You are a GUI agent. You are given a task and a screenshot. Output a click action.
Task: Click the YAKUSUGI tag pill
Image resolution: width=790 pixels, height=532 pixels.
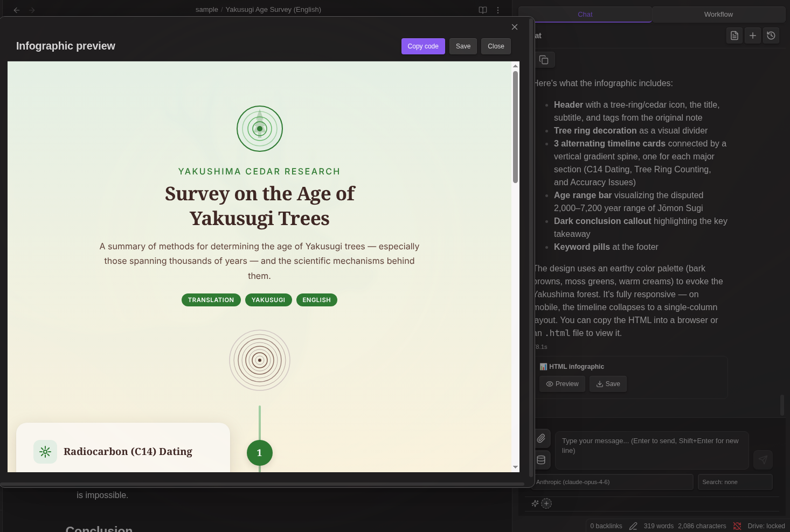click(268, 300)
